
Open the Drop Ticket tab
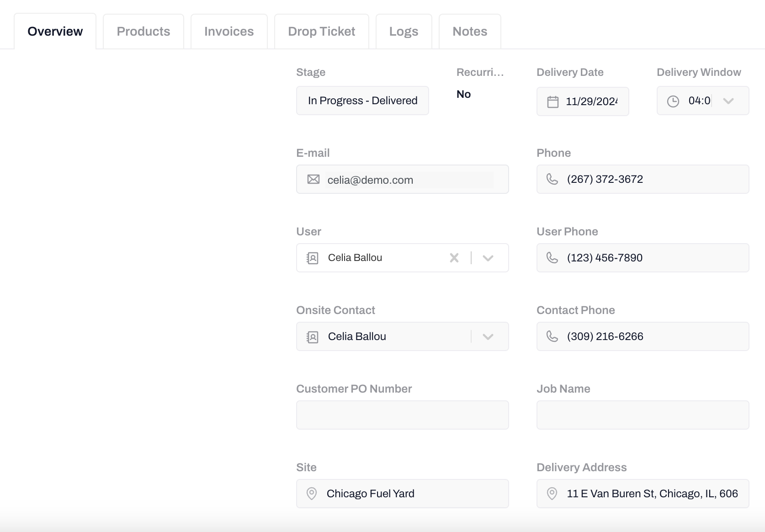coord(321,32)
